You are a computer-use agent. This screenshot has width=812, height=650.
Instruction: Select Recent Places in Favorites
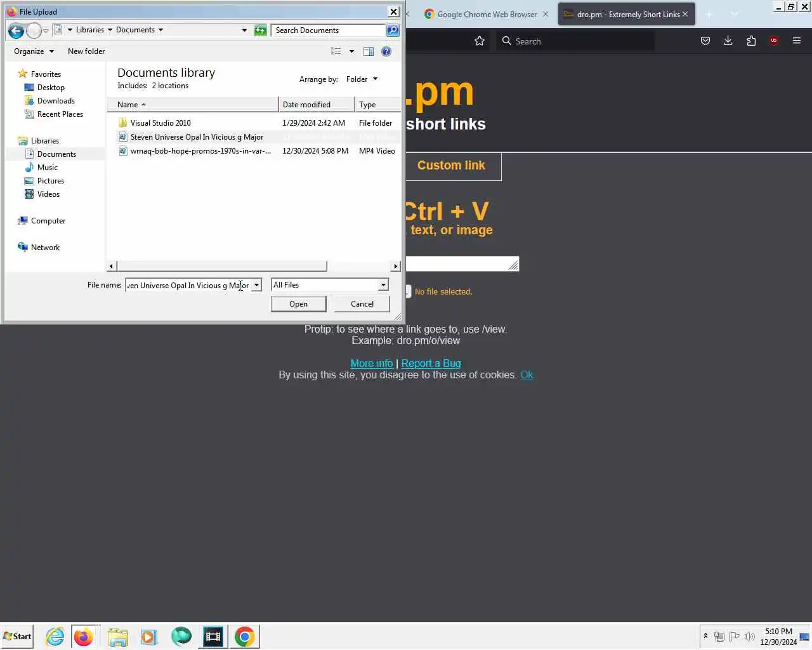60,114
